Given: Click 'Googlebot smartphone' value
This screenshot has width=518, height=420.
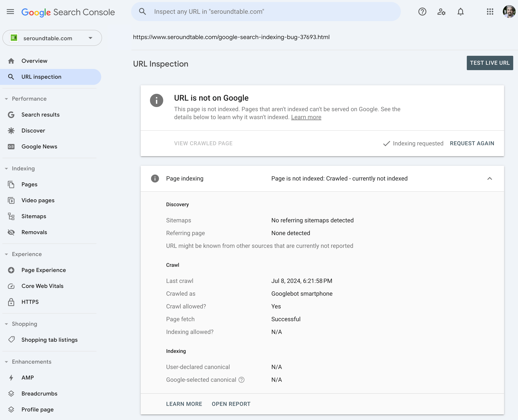Looking at the screenshot, I should coord(302,294).
